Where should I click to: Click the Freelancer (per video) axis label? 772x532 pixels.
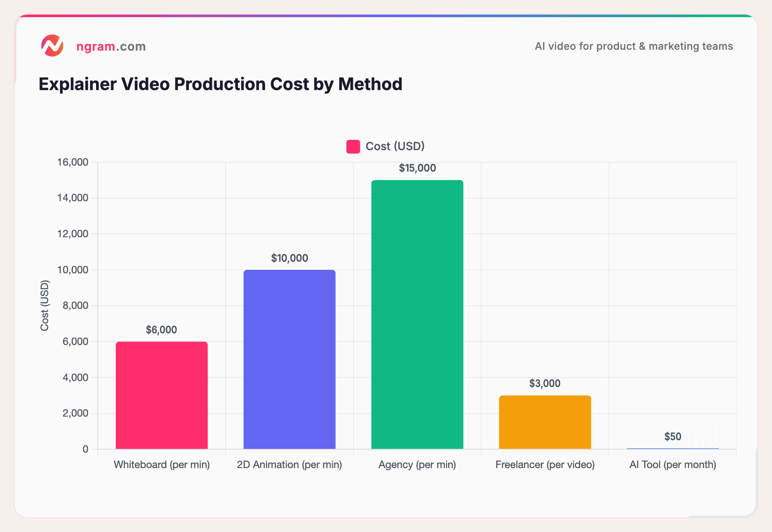pyautogui.click(x=545, y=464)
